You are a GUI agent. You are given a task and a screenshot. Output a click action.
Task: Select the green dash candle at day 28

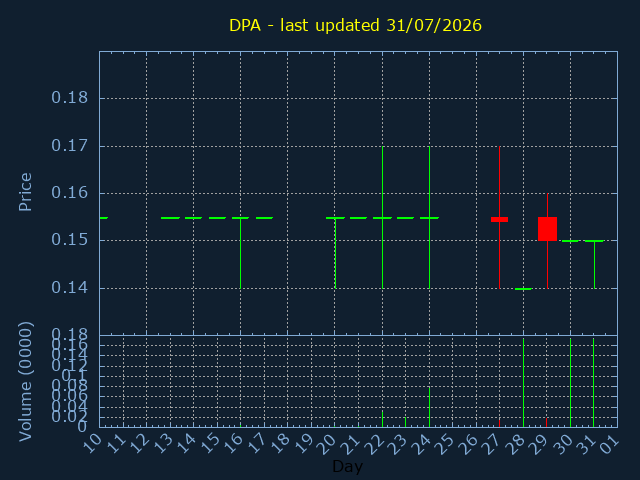coord(523,289)
